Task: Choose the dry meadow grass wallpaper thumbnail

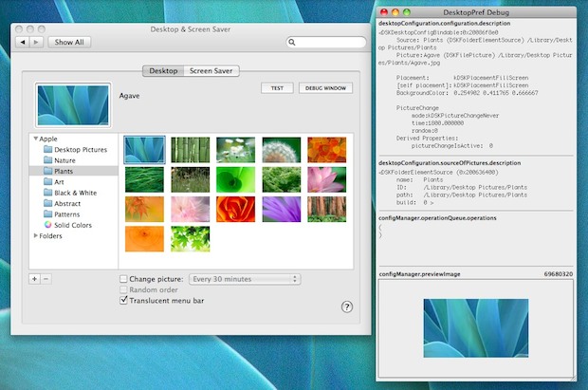Action: (190, 179)
